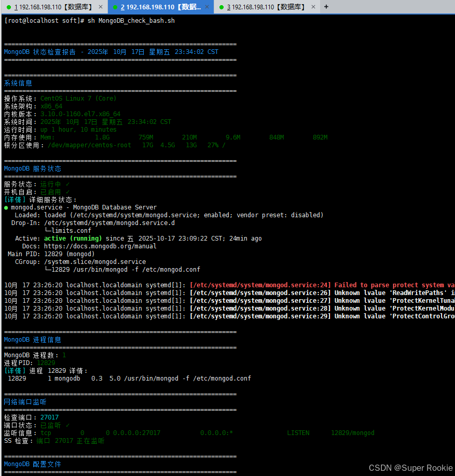The height and width of the screenshot is (476, 455).
Task: Click log line 'mongod.service:27] Unknown lvalue'
Action: tap(229, 301)
